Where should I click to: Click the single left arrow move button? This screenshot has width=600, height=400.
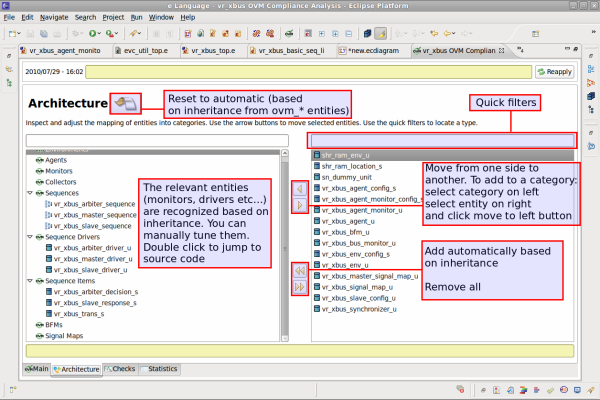[300, 189]
